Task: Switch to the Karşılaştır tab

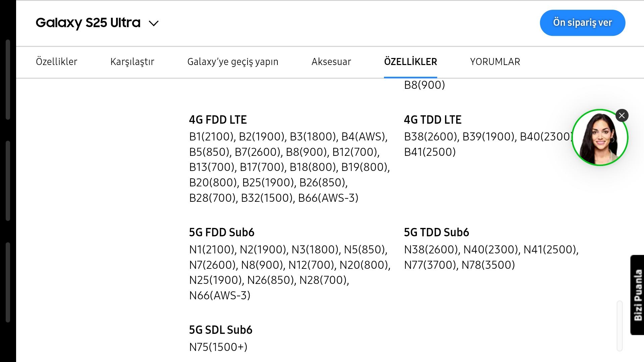Action: 132,62
